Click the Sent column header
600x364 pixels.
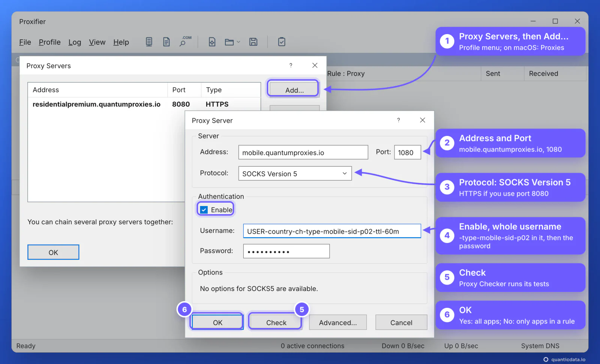click(x=502, y=74)
